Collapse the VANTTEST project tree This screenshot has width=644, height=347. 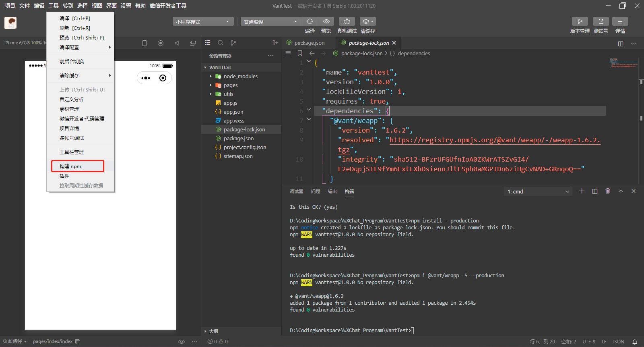tap(205, 67)
